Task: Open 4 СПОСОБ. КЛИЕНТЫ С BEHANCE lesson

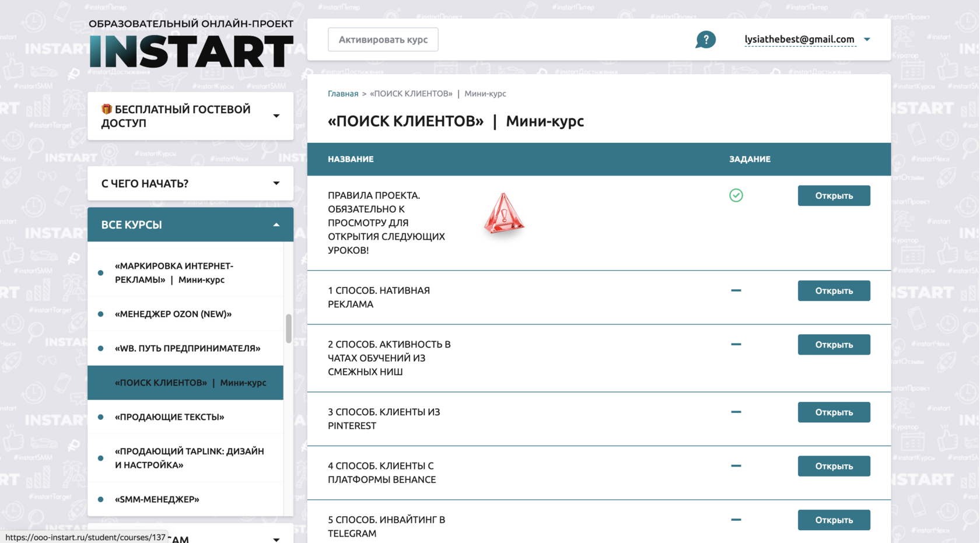Action: tap(834, 466)
